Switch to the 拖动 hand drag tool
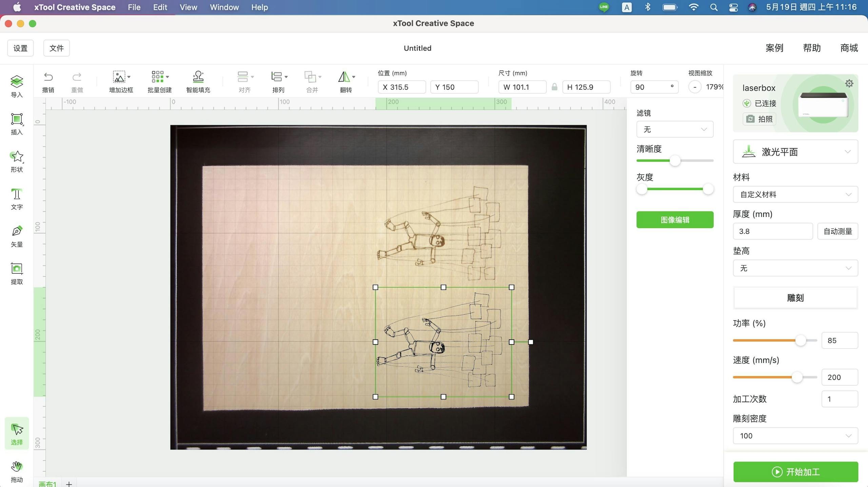 pyautogui.click(x=17, y=472)
